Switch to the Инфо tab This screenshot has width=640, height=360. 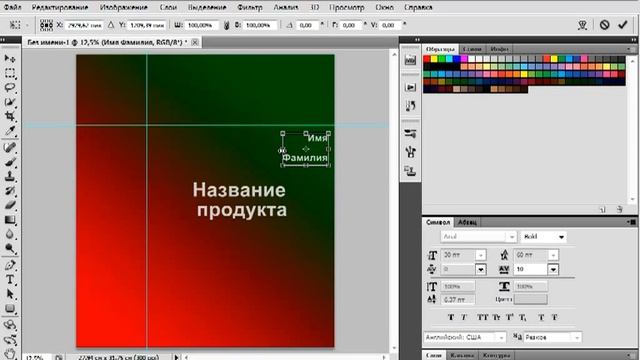pyautogui.click(x=499, y=49)
